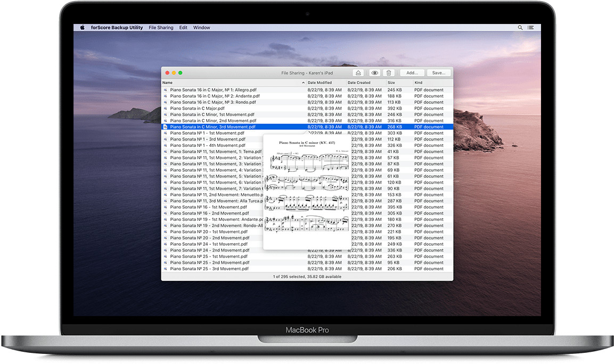Image resolution: width=614 pixels, height=364 pixels.
Task: Click the PDF icon beside Nº 24 - 2nd Movement.pdf
Action: [165, 250]
